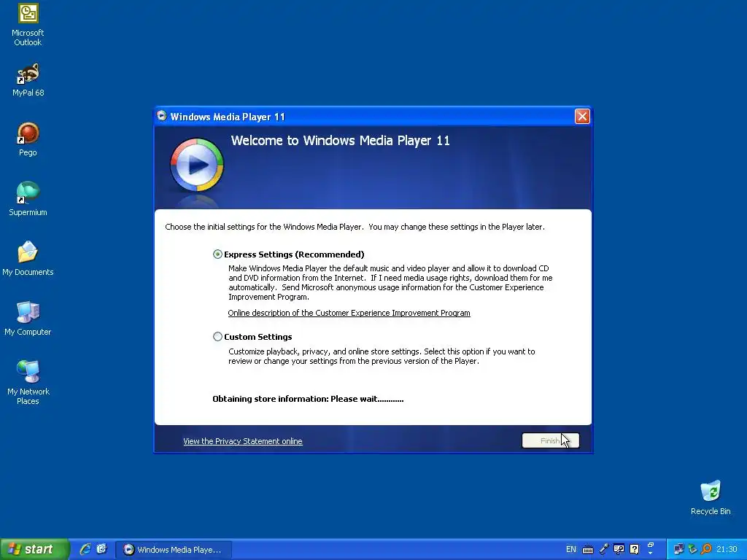Image resolution: width=747 pixels, height=560 pixels.
Task: Click the language bar microphone icon
Action: (603, 550)
